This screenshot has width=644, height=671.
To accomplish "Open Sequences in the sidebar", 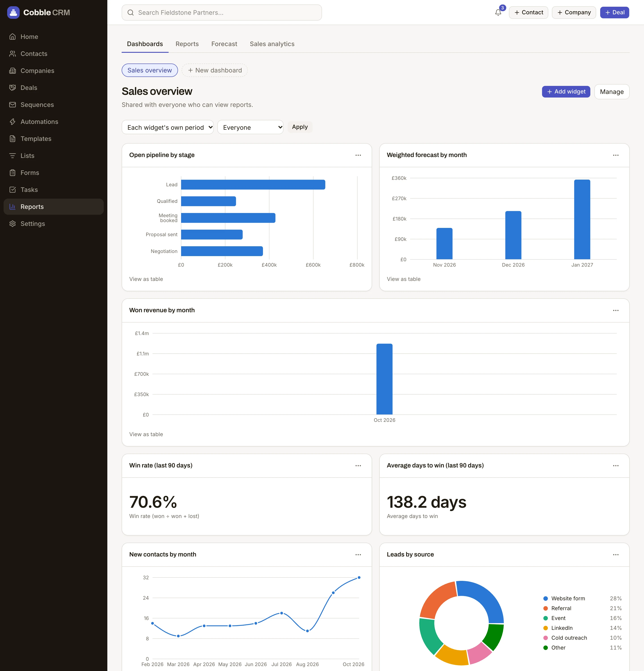I will [53, 105].
